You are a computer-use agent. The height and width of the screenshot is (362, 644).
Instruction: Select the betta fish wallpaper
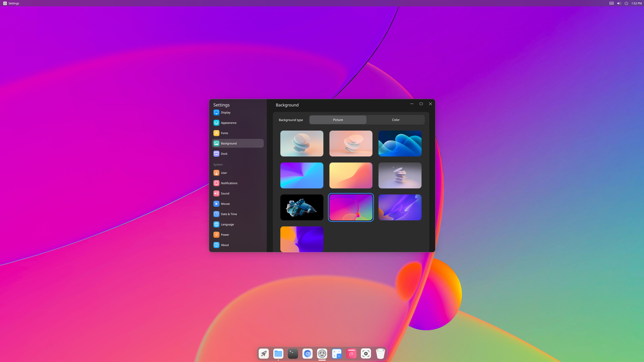click(x=301, y=207)
